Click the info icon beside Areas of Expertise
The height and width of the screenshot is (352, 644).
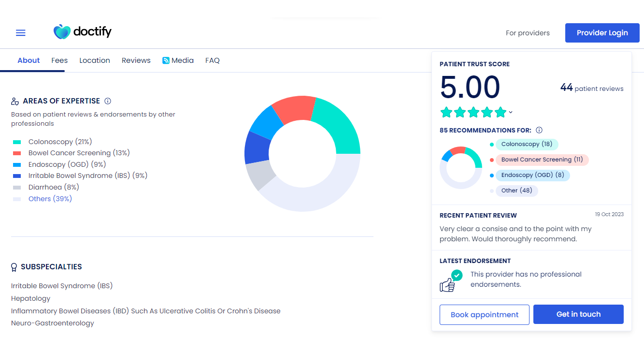[107, 101]
